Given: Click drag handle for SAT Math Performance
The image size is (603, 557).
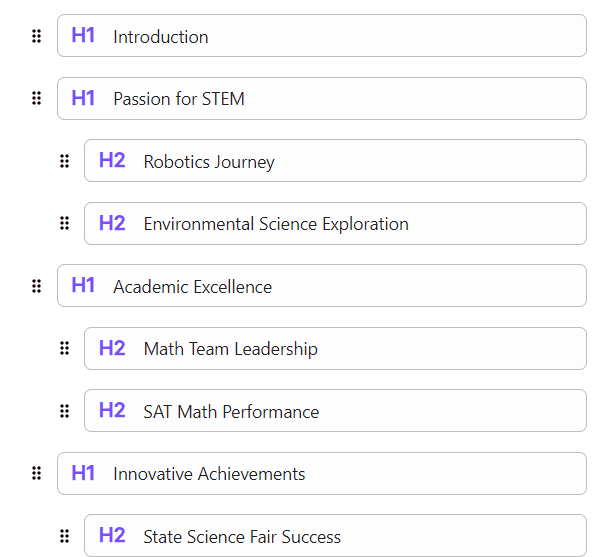Looking at the screenshot, I should (64, 411).
